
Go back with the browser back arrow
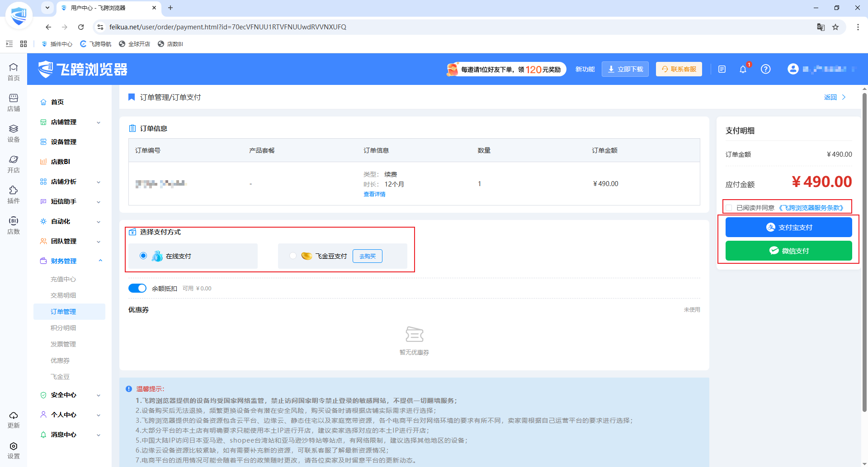(48, 27)
